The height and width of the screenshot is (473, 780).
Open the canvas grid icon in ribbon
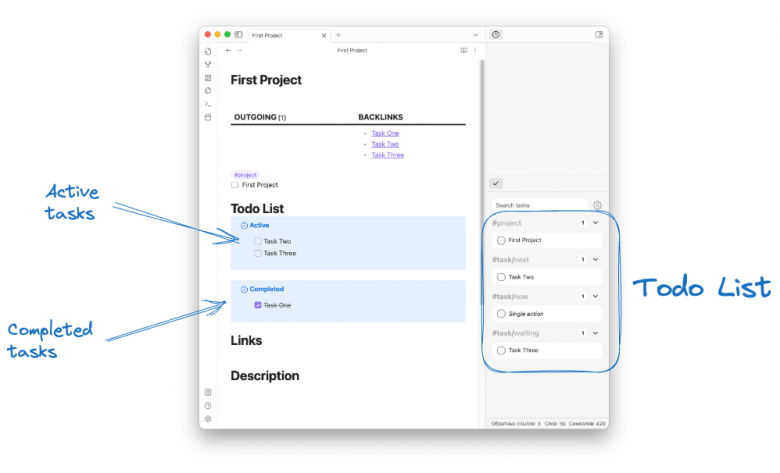[x=208, y=78]
